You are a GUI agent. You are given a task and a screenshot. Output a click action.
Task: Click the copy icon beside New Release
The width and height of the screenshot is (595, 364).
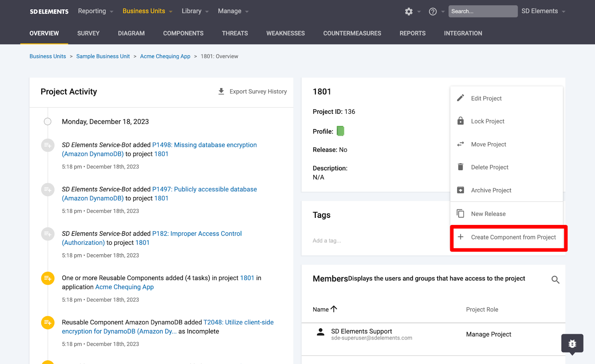point(460,213)
